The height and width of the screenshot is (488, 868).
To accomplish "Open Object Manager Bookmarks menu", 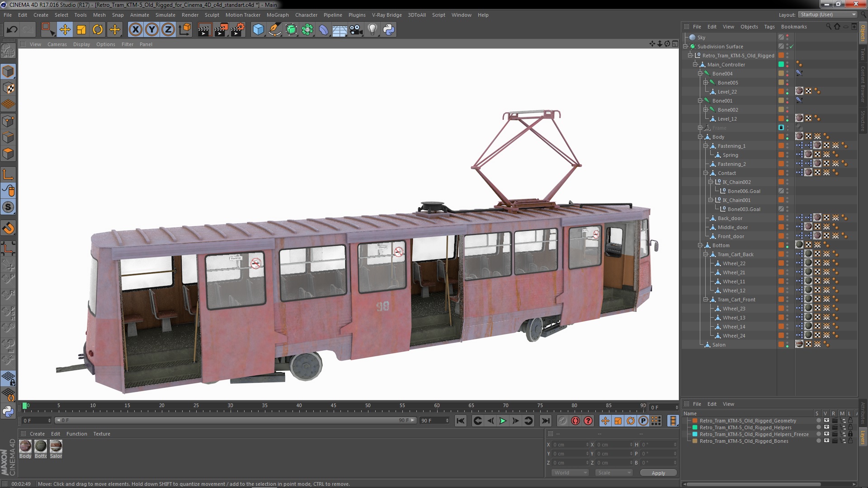I will point(794,27).
